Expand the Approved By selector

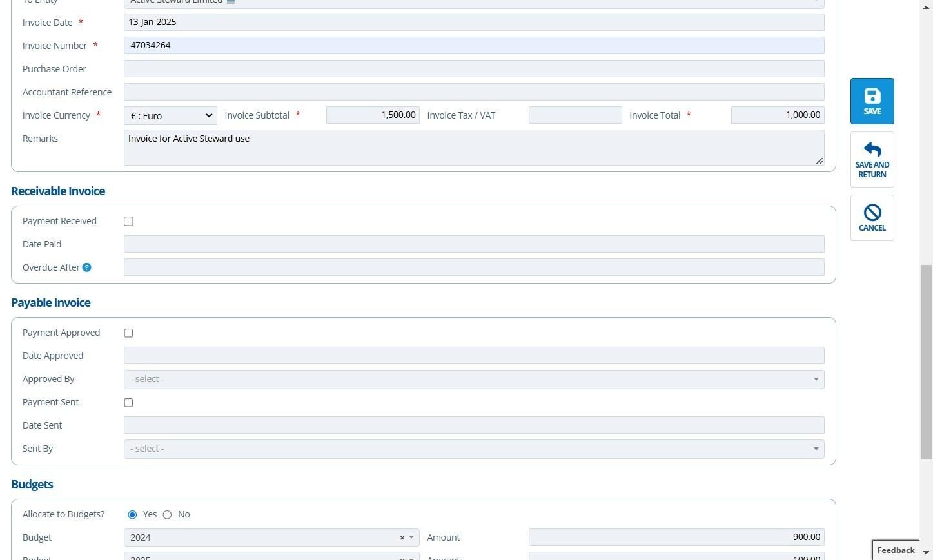coord(474,380)
